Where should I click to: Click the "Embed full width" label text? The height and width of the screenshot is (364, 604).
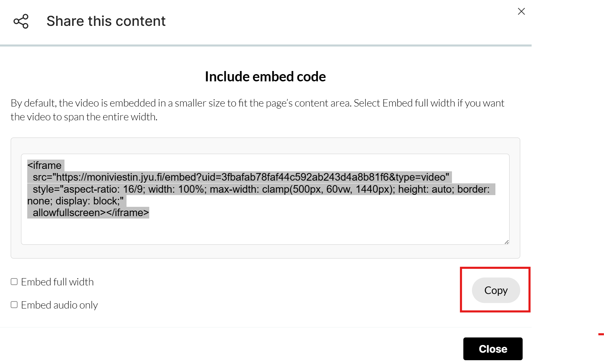coord(57,282)
